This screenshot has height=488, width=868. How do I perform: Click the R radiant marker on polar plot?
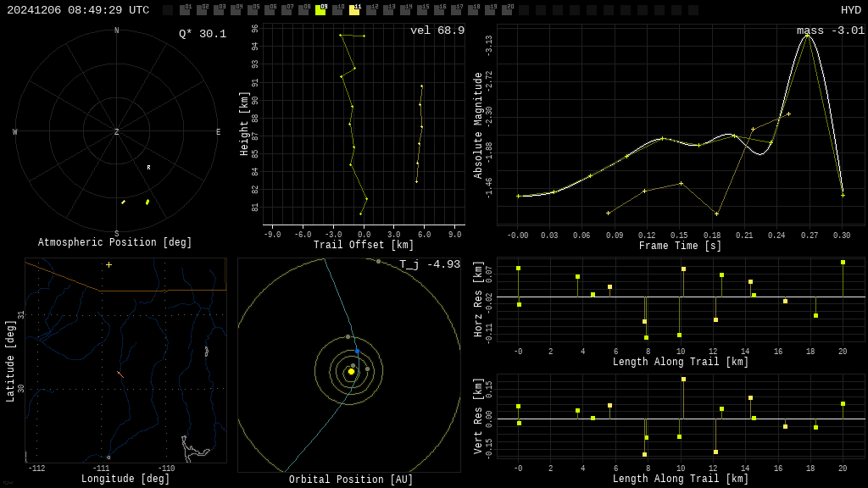tap(148, 168)
